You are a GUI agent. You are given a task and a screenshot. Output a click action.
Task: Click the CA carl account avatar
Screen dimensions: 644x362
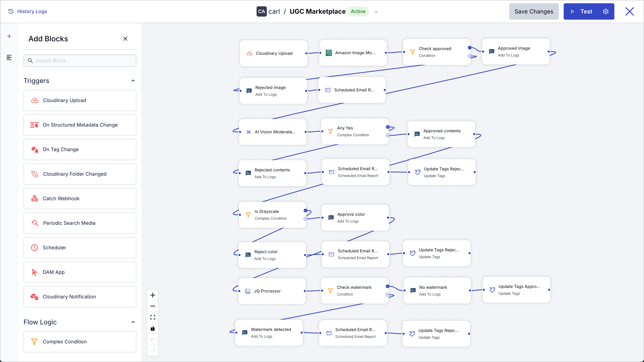(261, 11)
